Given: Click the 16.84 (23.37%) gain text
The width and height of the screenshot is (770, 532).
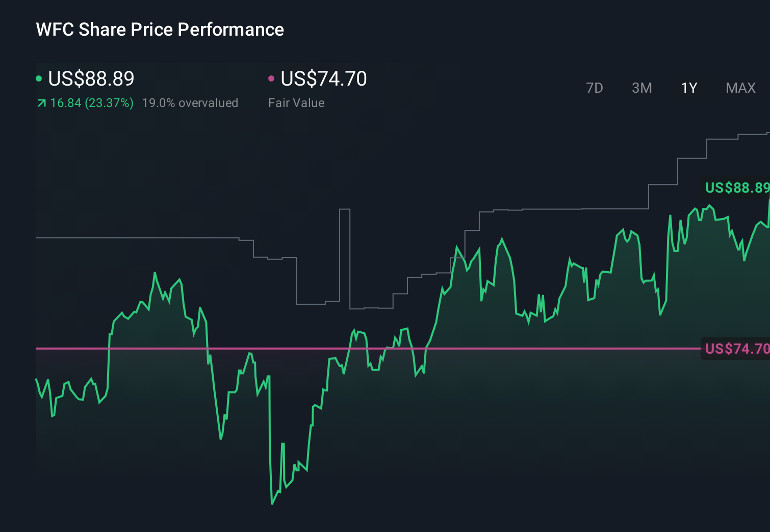Looking at the screenshot, I should [92, 103].
